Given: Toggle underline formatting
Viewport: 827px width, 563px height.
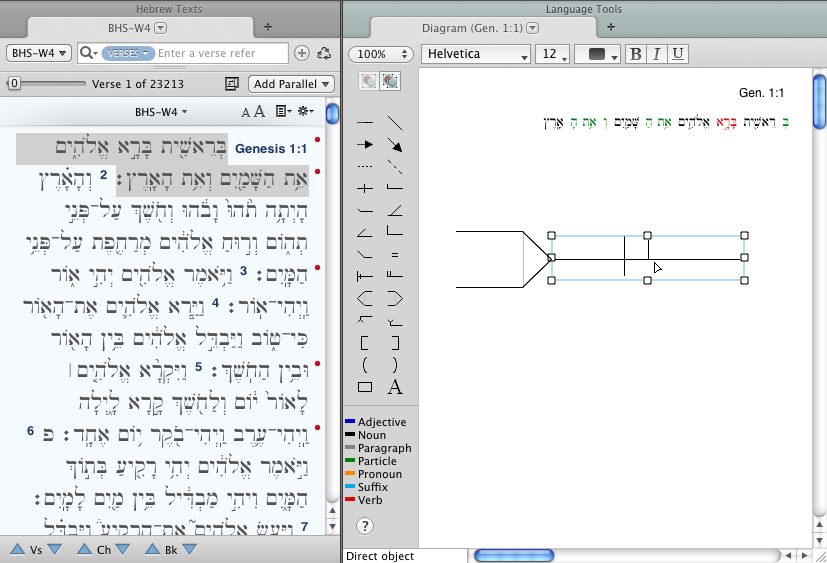Looking at the screenshot, I should [x=678, y=54].
